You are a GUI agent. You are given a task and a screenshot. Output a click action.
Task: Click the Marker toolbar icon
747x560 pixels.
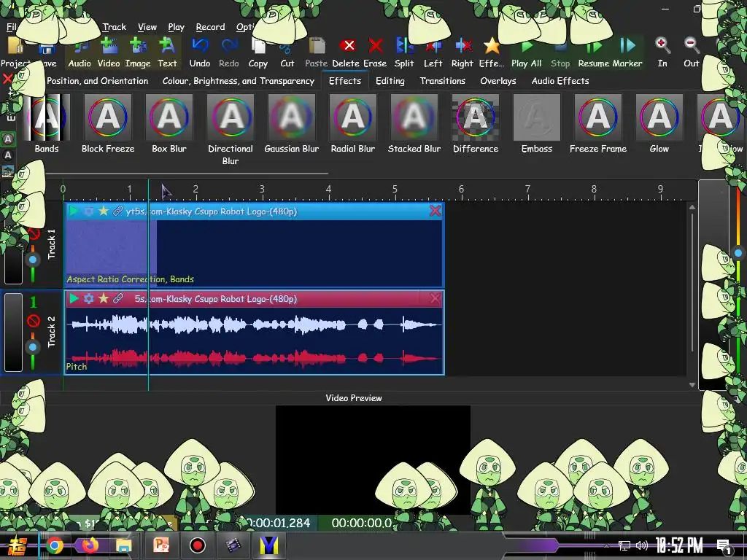[627, 52]
